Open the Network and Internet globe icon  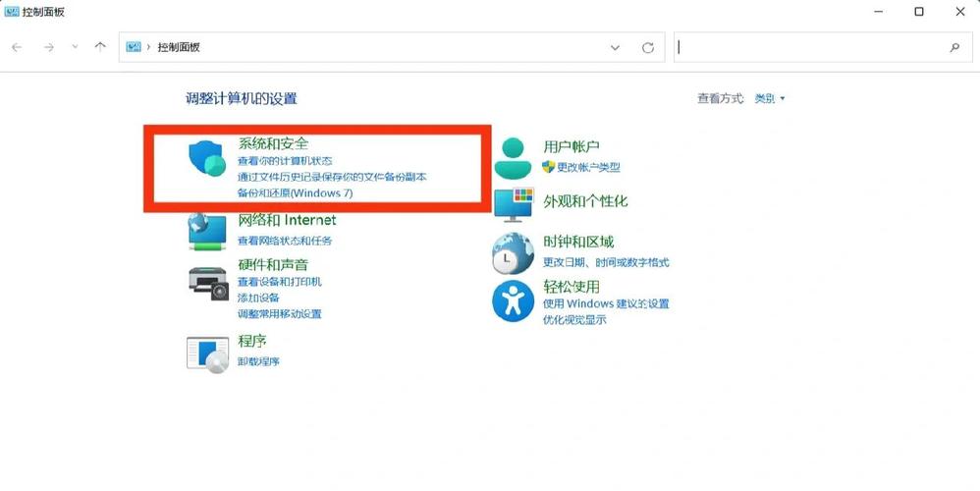207,232
